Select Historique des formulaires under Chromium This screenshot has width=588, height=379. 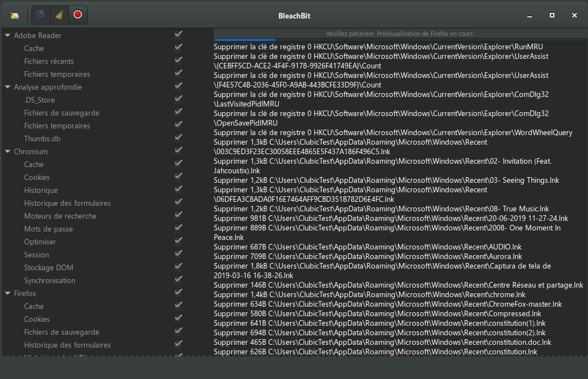(x=67, y=203)
